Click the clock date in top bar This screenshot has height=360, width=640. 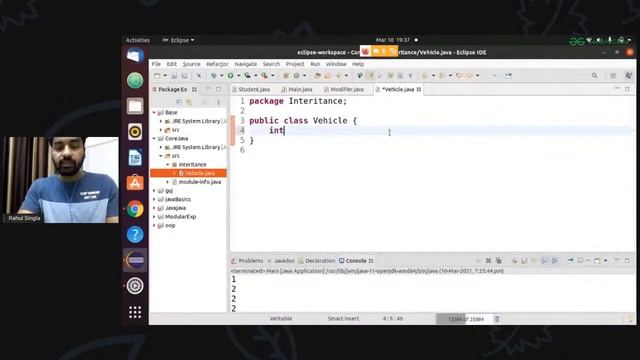click(x=393, y=40)
